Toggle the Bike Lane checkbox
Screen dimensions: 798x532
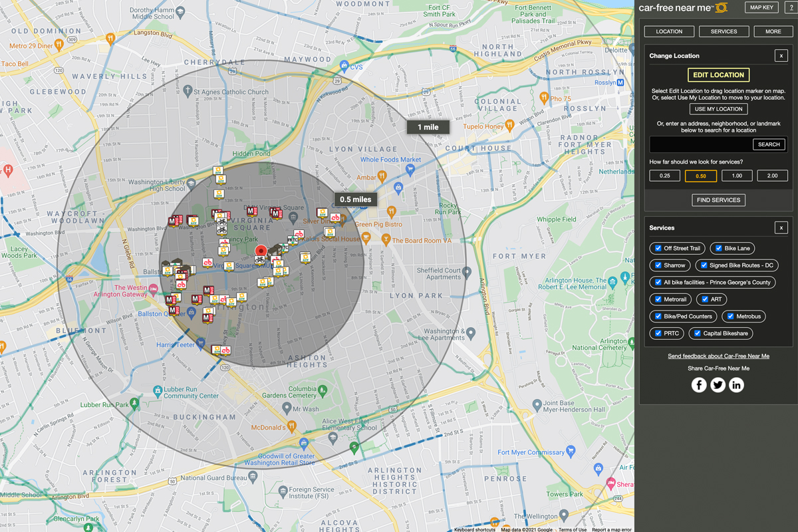tap(719, 248)
